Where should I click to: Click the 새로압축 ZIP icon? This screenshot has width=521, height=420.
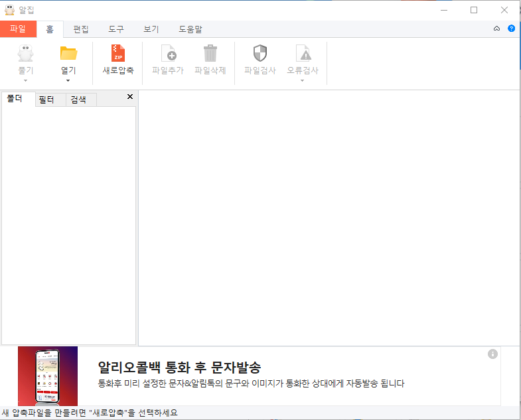118,53
